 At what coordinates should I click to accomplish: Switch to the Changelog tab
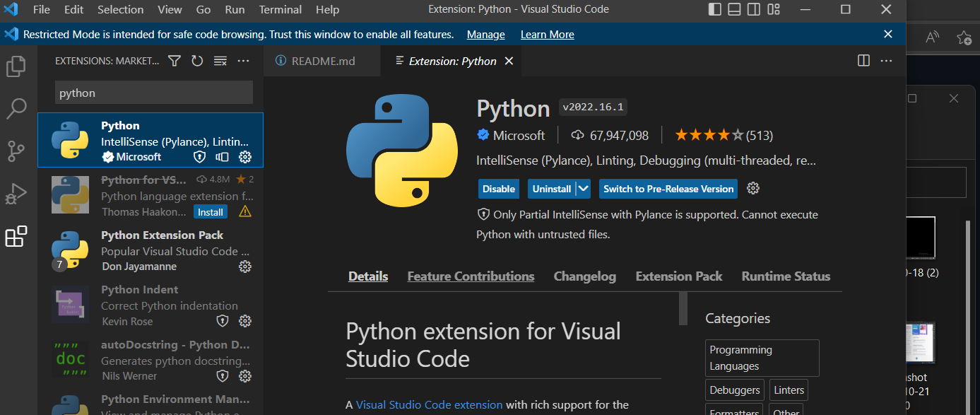[x=584, y=276]
